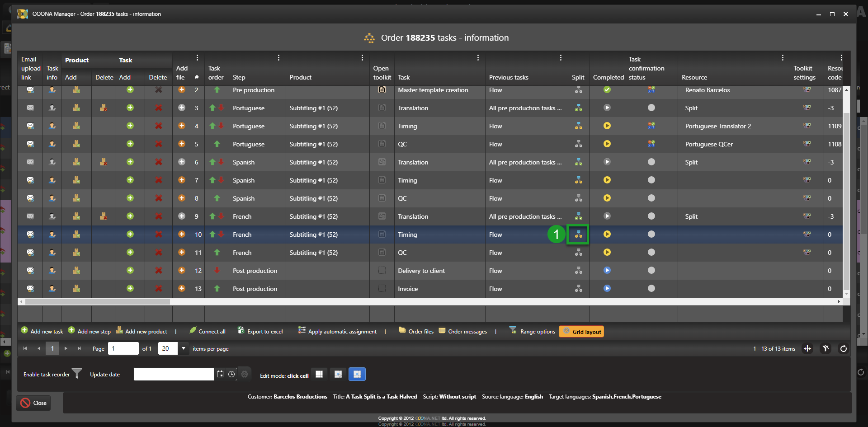868x427 pixels.
Task: Open the Product column options menu
Action: (362, 58)
